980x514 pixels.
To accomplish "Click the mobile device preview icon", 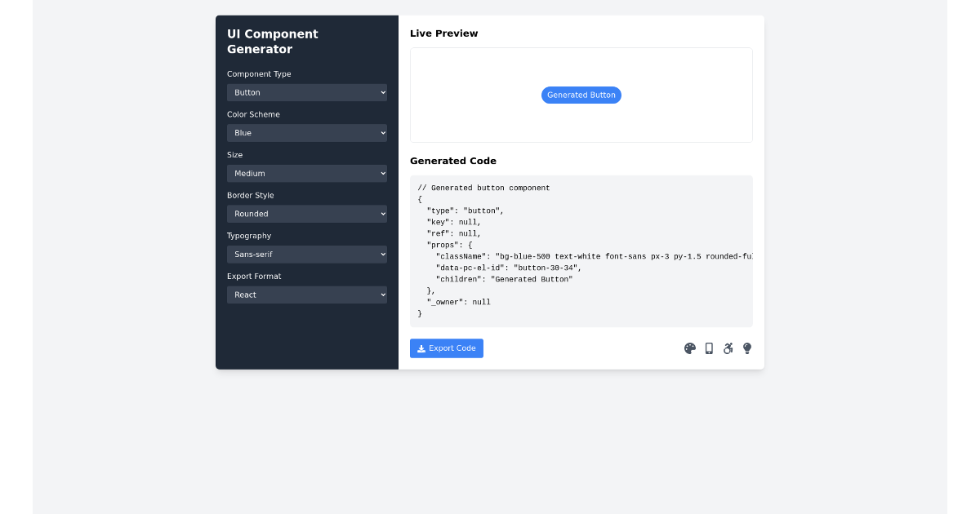I will click(709, 348).
